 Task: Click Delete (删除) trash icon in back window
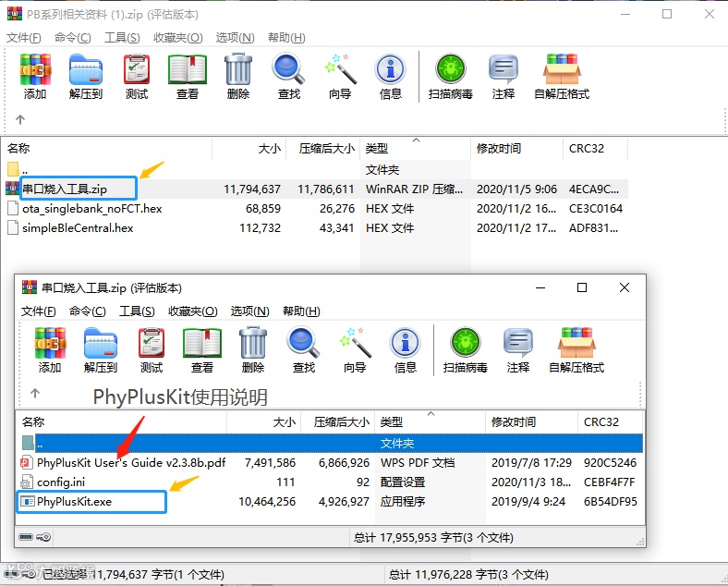click(238, 77)
